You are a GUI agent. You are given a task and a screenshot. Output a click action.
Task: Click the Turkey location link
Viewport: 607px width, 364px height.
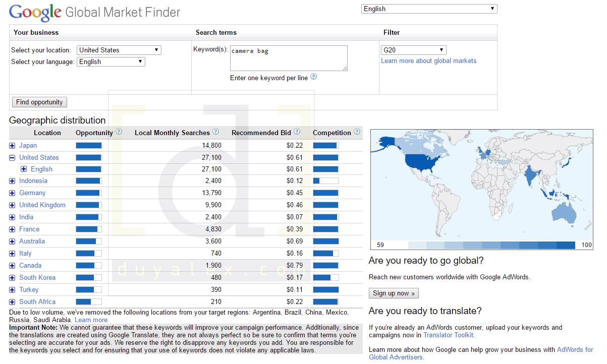click(x=29, y=289)
